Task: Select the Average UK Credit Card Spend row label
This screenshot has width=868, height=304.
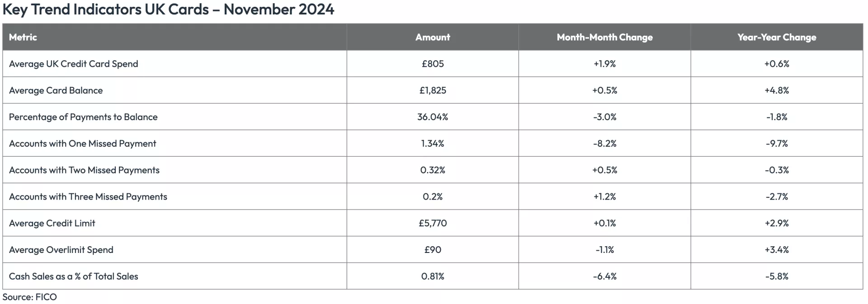Action: (x=73, y=64)
